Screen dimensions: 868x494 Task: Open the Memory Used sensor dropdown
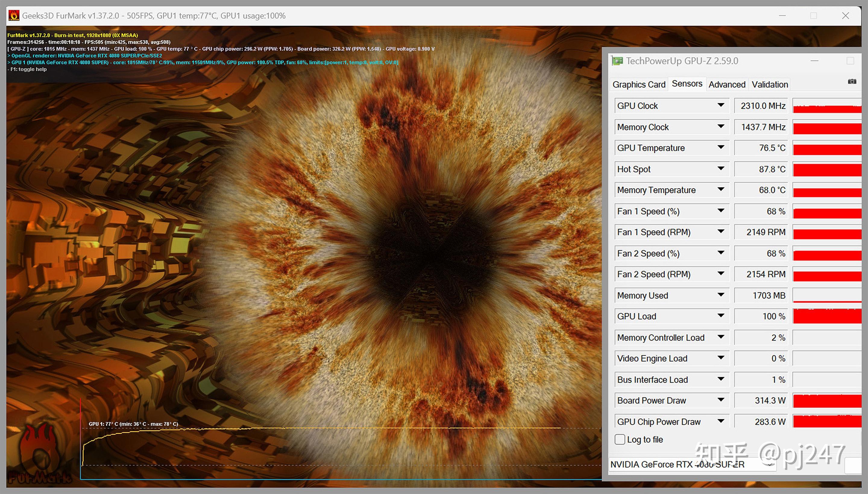pyautogui.click(x=721, y=295)
